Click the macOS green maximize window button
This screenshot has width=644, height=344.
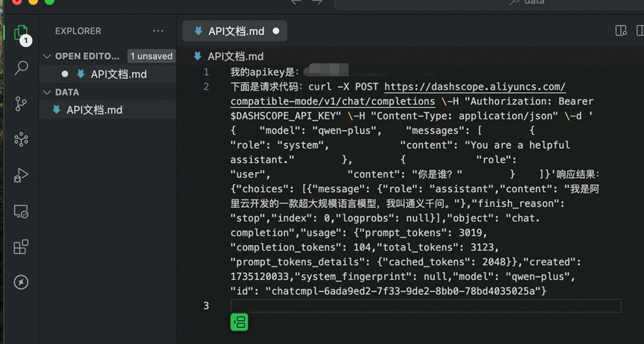49,1
